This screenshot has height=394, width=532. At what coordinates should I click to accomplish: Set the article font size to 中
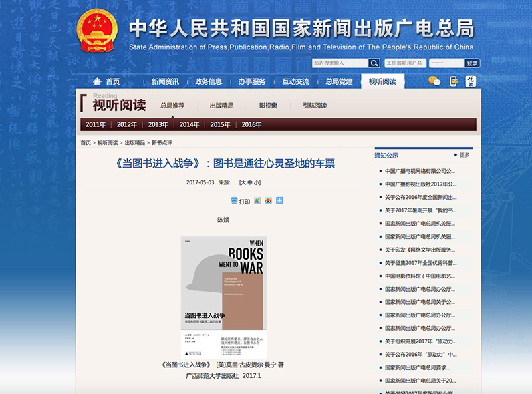tap(250, 182)
